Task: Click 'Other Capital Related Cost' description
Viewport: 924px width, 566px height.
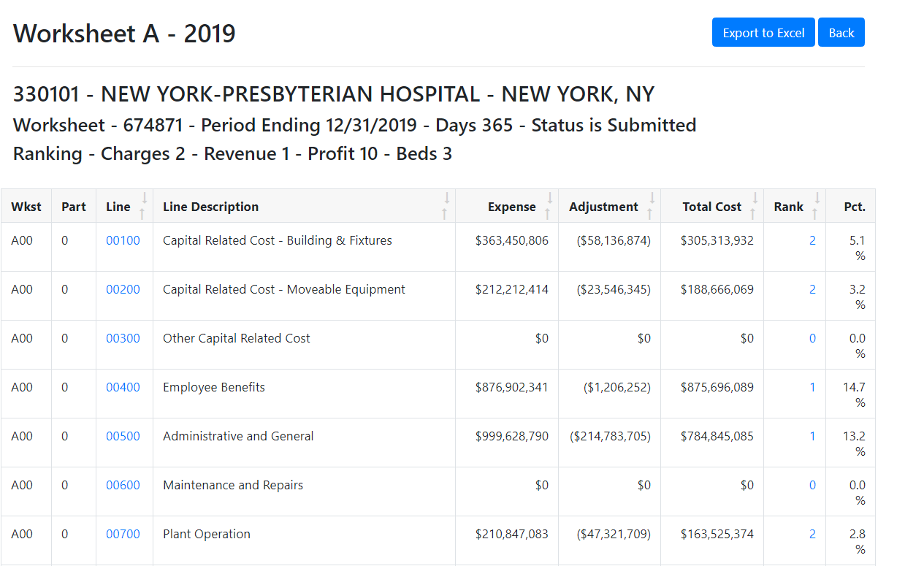Action: pos(237,338)
